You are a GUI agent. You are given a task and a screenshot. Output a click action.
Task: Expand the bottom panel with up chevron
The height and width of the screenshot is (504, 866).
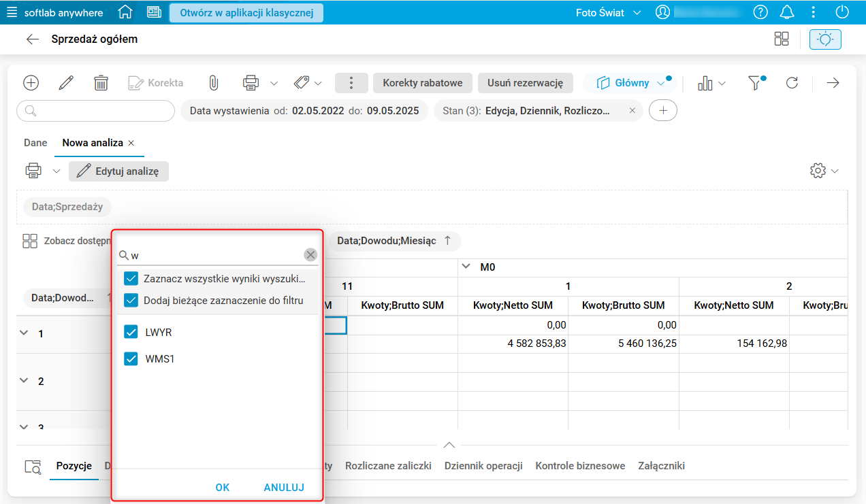(449, 445)
